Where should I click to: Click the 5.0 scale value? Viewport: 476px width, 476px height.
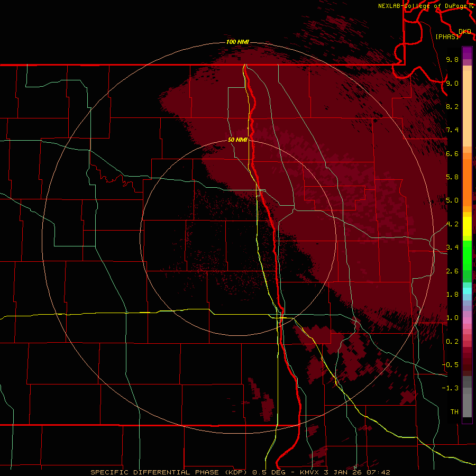pos(452,200)
